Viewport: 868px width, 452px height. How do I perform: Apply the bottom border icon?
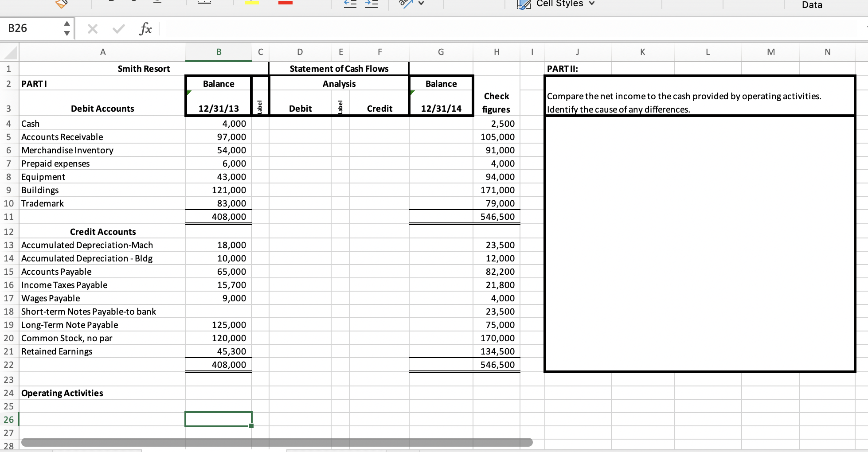coord(204,3)
